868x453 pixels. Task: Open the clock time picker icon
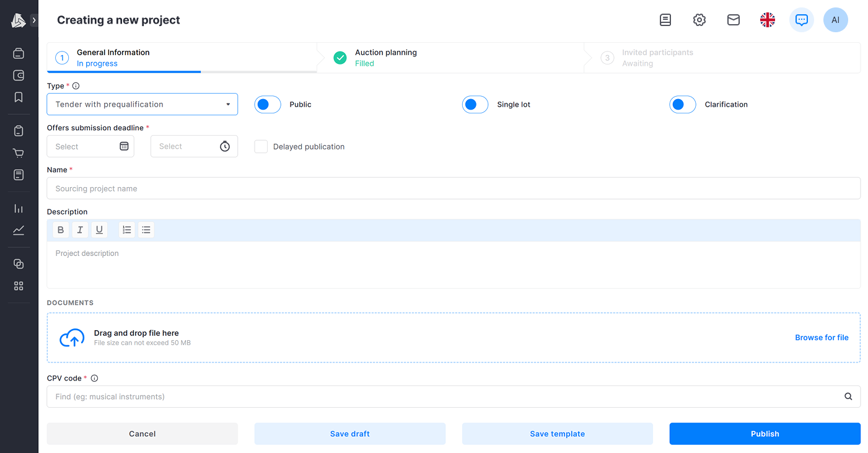click(225, 146)
